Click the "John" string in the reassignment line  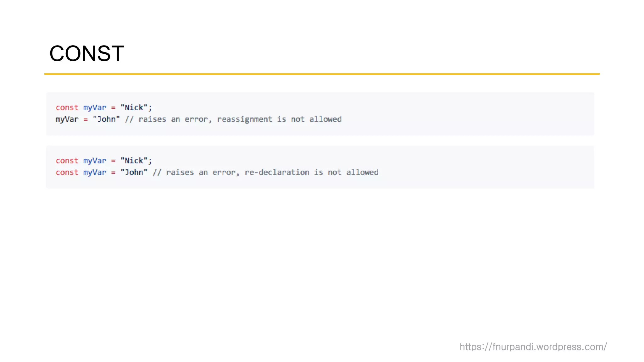point(106,119)
